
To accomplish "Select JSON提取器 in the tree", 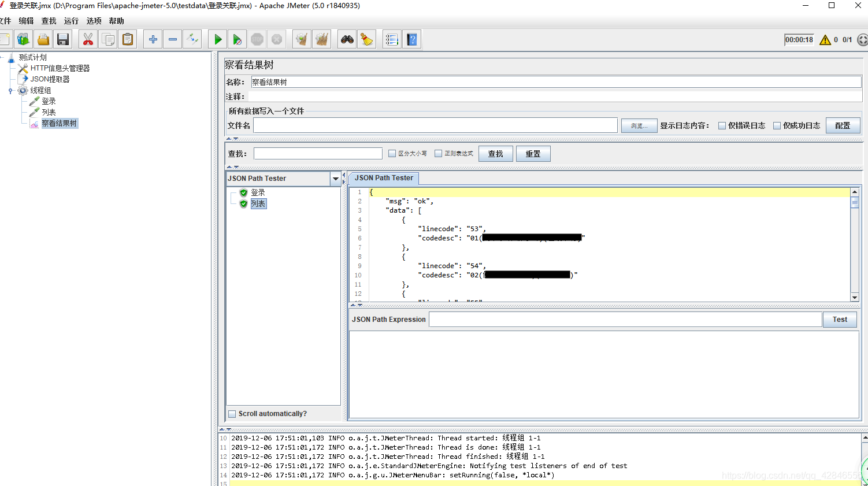I will coord(50,79).
